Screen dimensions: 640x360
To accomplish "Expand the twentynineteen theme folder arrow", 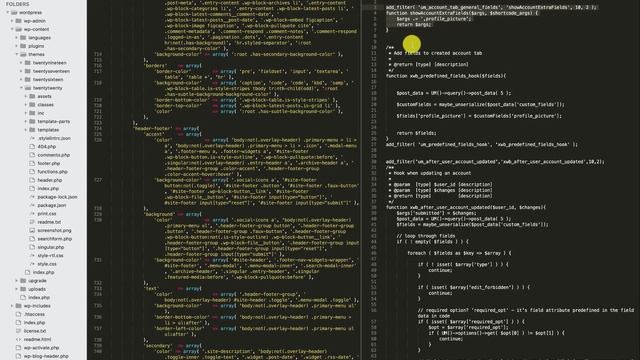I will coord(21,63).
